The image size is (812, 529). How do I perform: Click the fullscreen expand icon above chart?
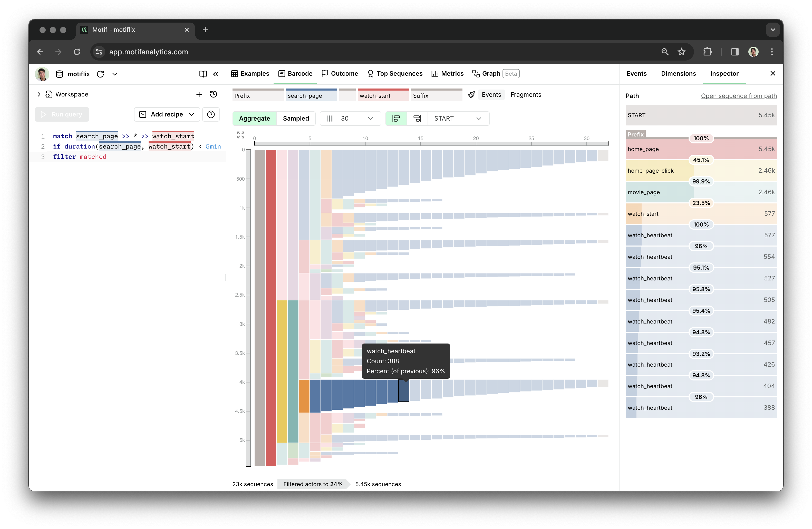[x=240, y=135]
